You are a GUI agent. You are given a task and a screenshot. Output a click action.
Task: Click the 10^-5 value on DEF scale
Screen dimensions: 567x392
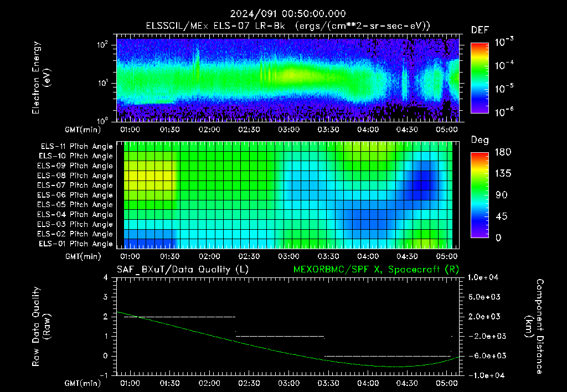click(504, 88)
